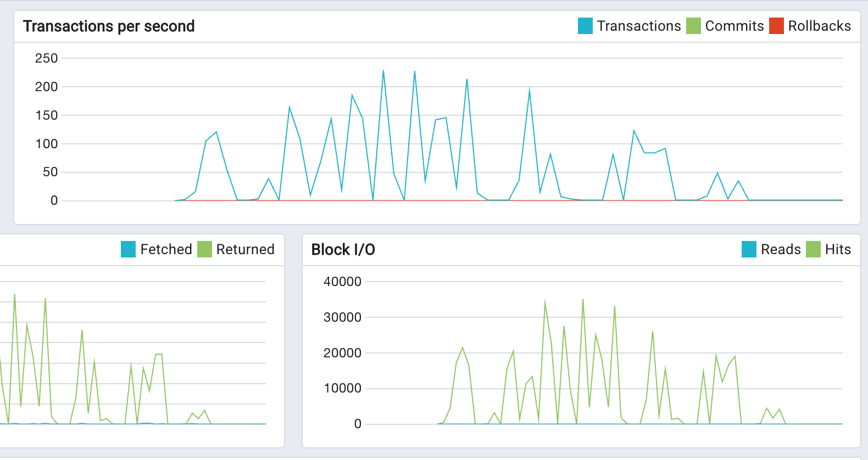Image resolution: width=868 pixels, height=460 pixels.
Task: Click the green Commits legend swatch
Action: click(x=693, y=26)
